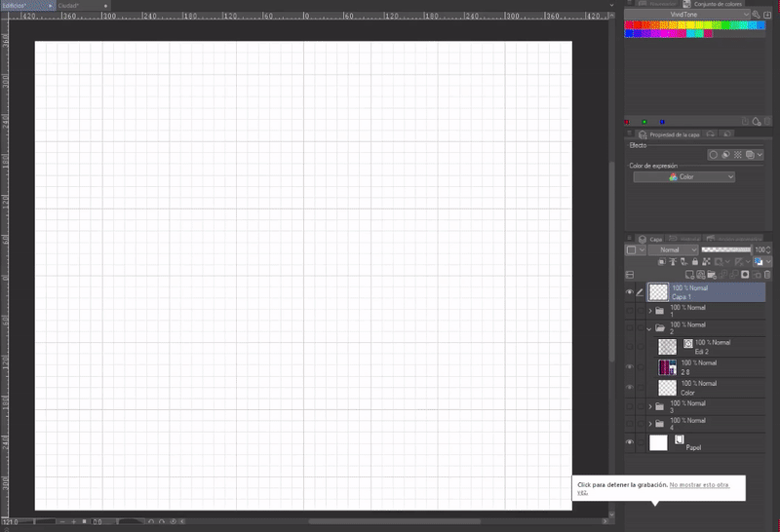Viewport: 780px width, 532px height.
Task: Select the 2 8 layer thumbnail
Action: tap(667, 367)
